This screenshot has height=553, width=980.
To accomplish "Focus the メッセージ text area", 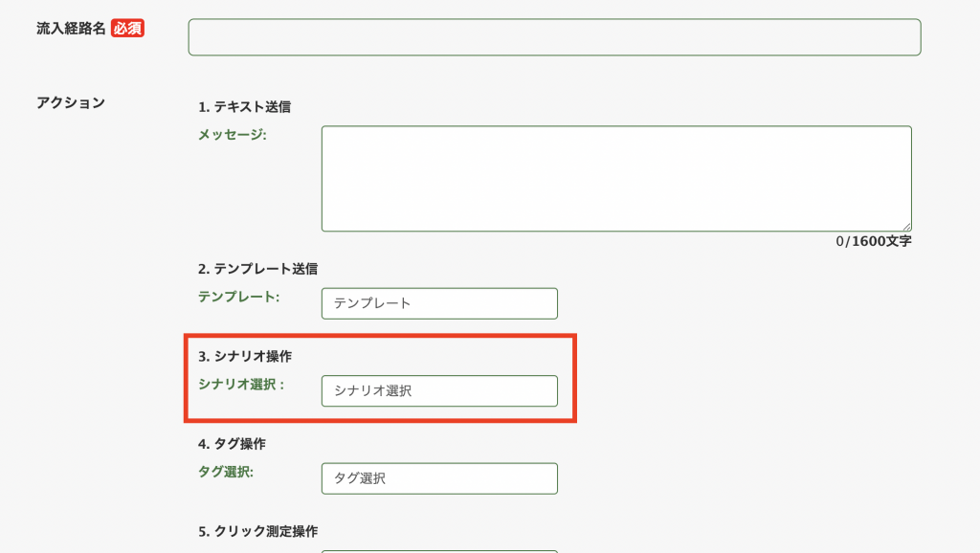I will point(616,179).
